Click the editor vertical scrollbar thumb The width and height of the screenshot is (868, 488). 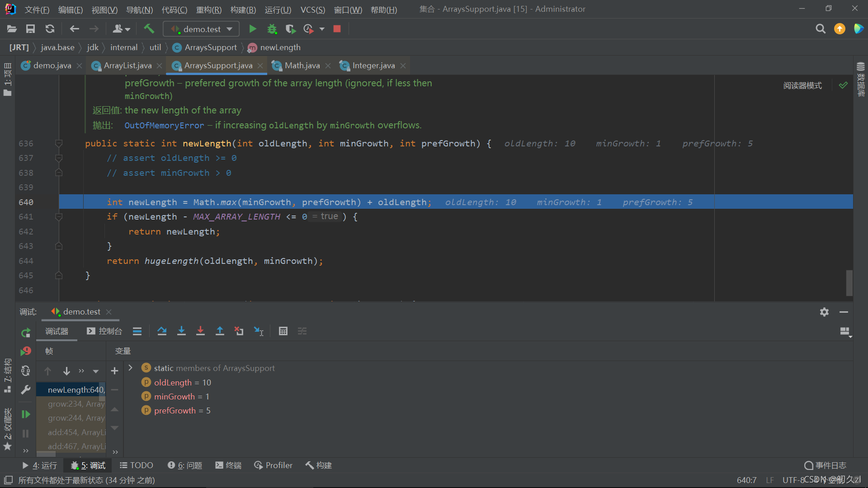849,283
